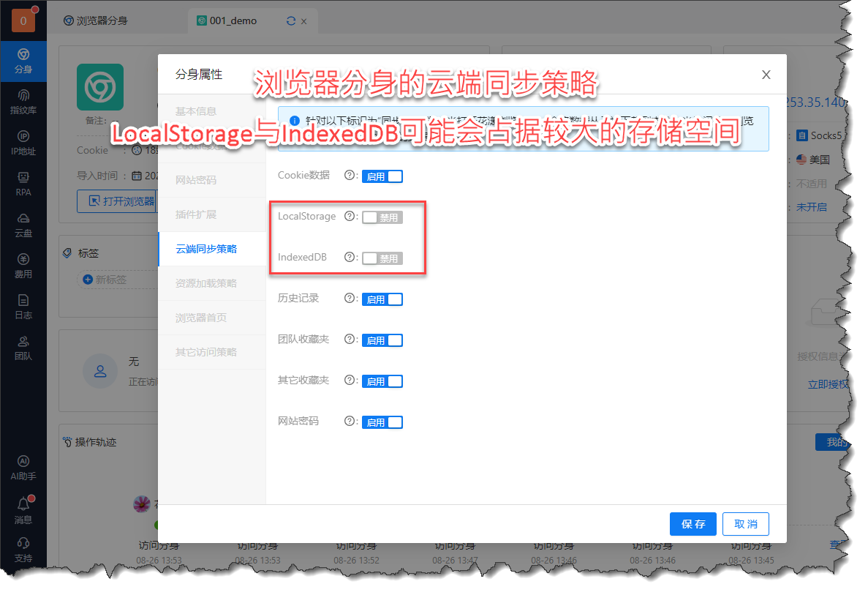
Task: Click the orange logo badge at top-left
Action: tap(23, 20)
